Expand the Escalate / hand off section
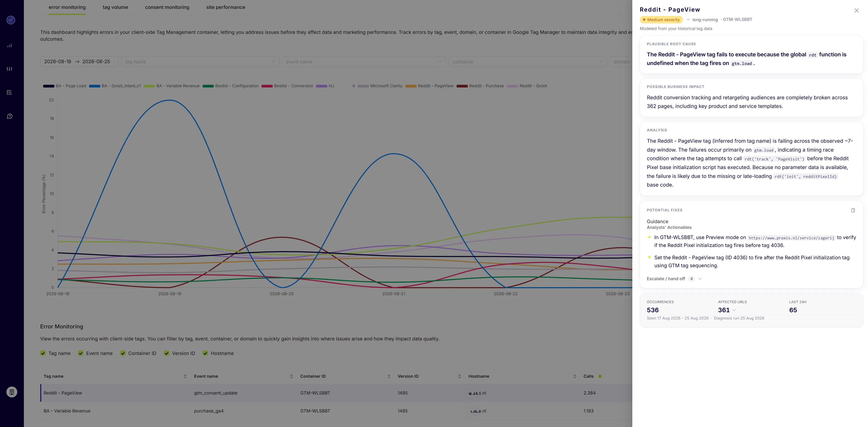 click(674, 279)
